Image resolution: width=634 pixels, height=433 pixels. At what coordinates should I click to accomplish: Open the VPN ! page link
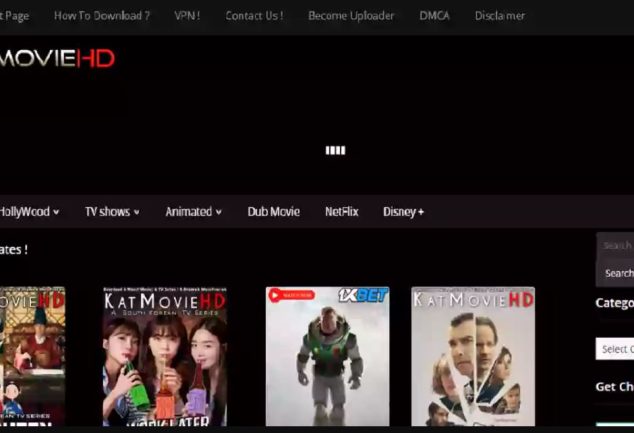tap(187, 16)
